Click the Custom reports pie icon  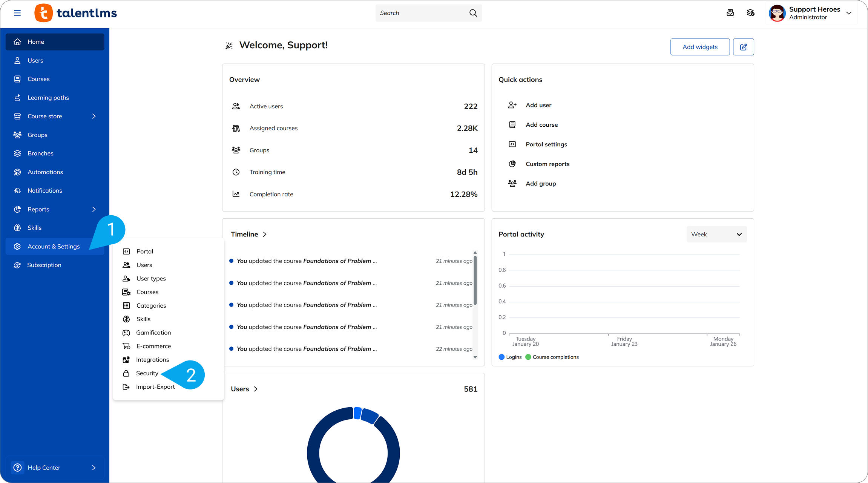512,164
